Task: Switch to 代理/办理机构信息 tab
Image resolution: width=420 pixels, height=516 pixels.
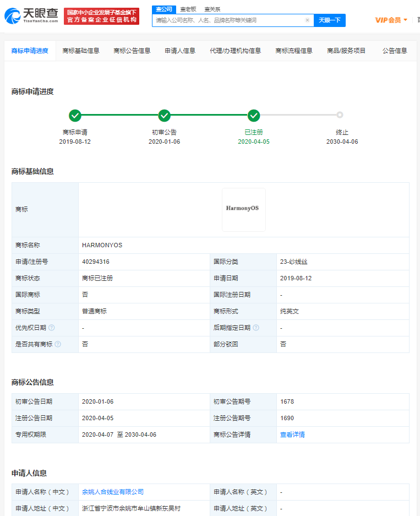Action: pyautogui.click(x=235, y=51)
